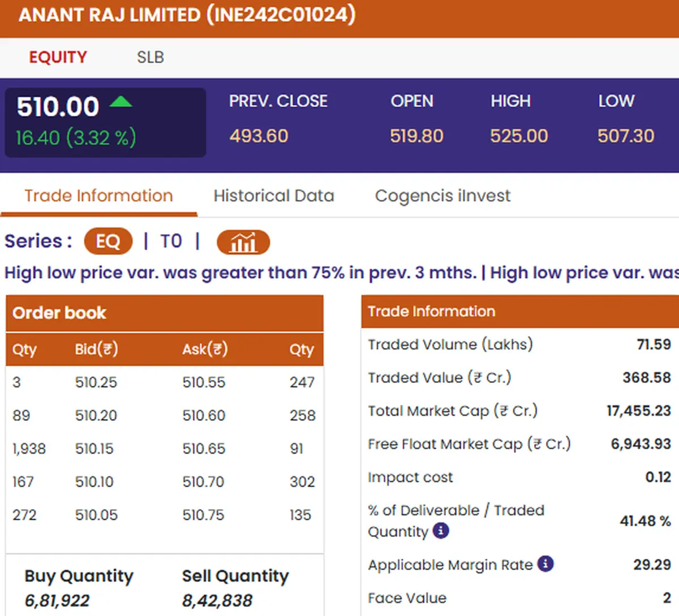This screenshot has height=616, width=679.
Task: Click ask price 510.55
Action: tap(204, 382)
